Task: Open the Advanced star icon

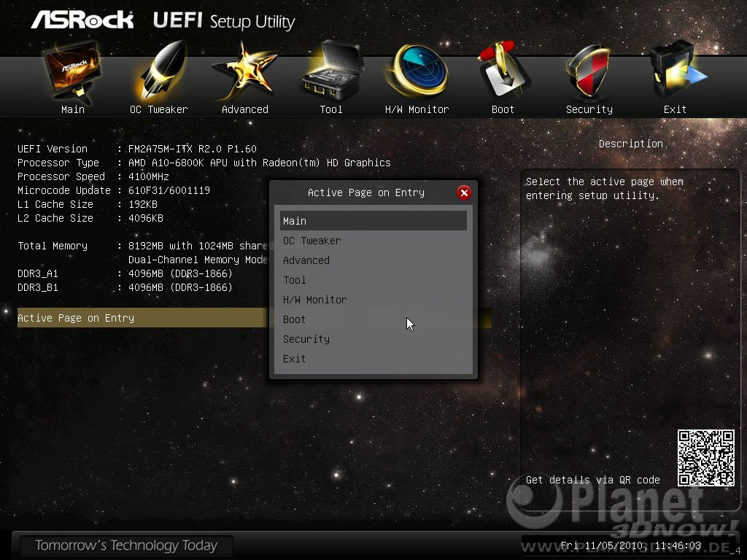Action: click(244, 71)
